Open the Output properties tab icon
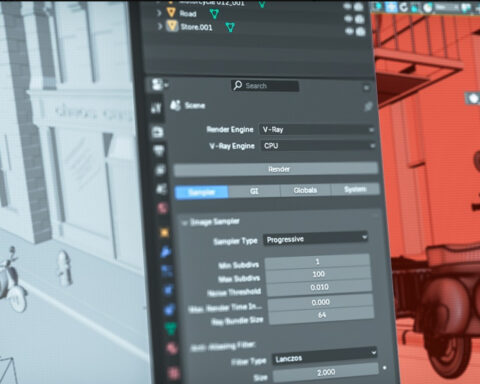The width and height of the screenshot is (480, 384). [159, 151]
